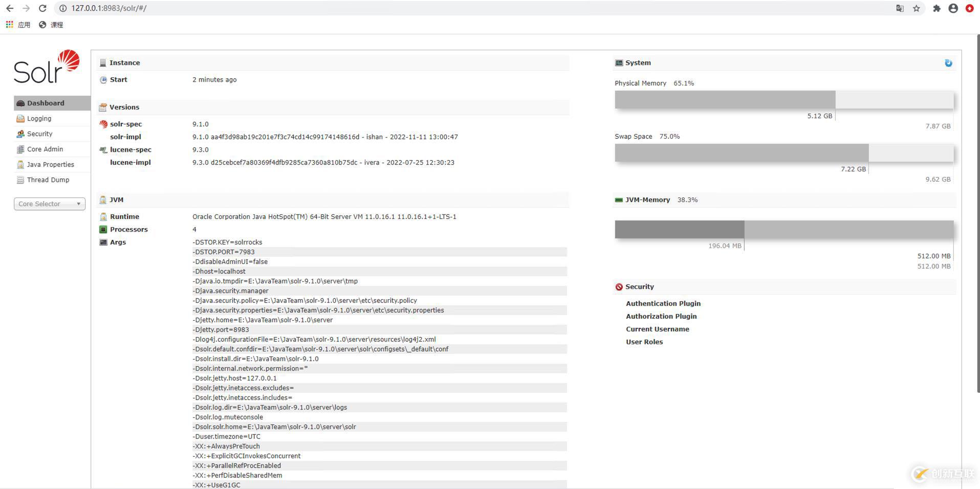Click the Authorization Plugin label

point(661,317)
